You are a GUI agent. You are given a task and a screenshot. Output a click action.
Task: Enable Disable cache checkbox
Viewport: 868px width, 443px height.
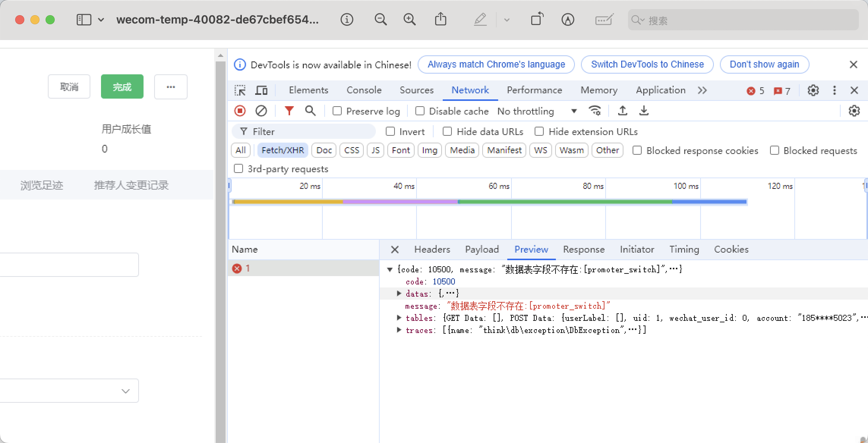[420, 111]
